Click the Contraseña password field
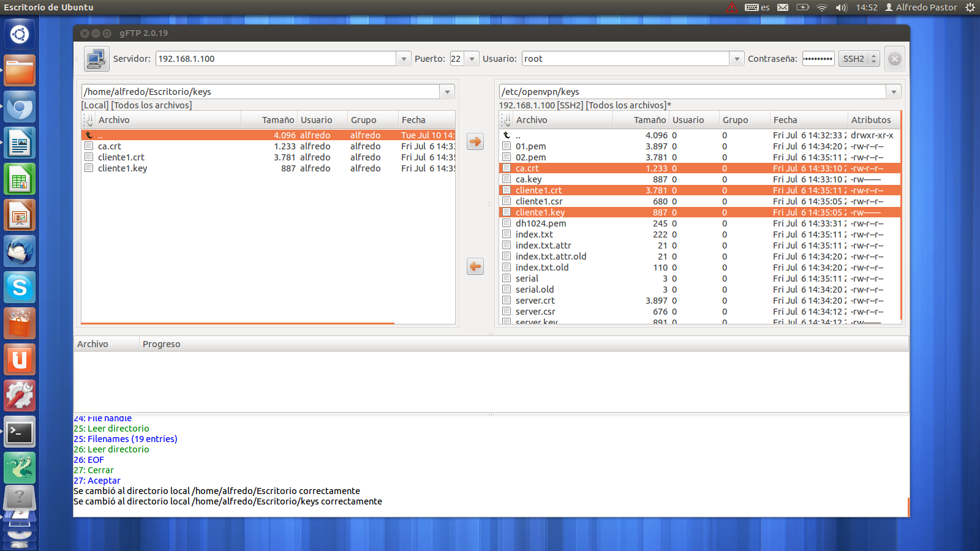This screenshot has width=980, height=551. tap(818, 59)
